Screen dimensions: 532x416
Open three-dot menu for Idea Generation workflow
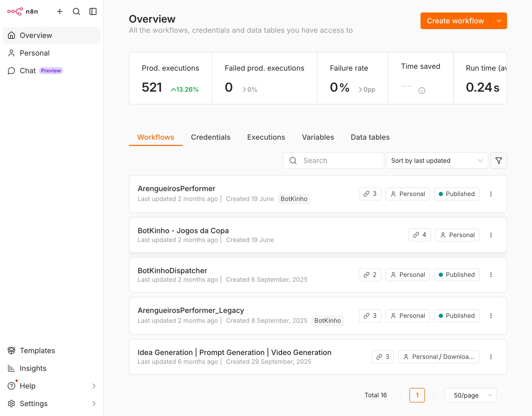click(x=491, y=357)
